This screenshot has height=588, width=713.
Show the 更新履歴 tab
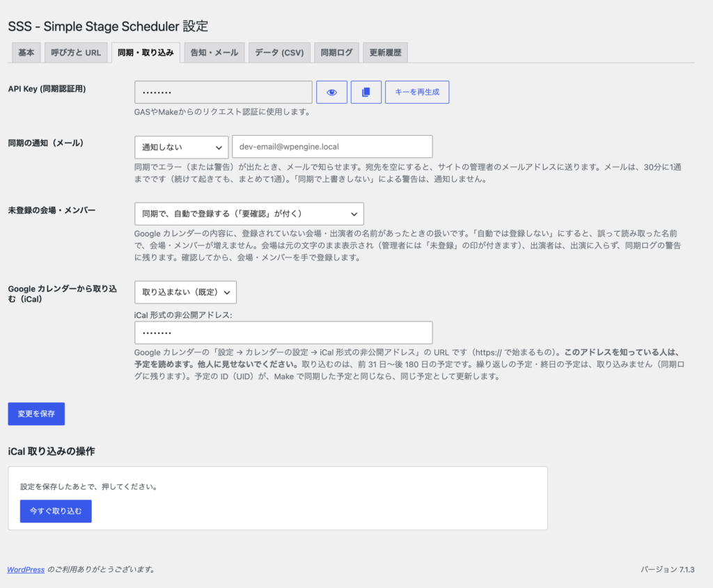pos(385,53)
